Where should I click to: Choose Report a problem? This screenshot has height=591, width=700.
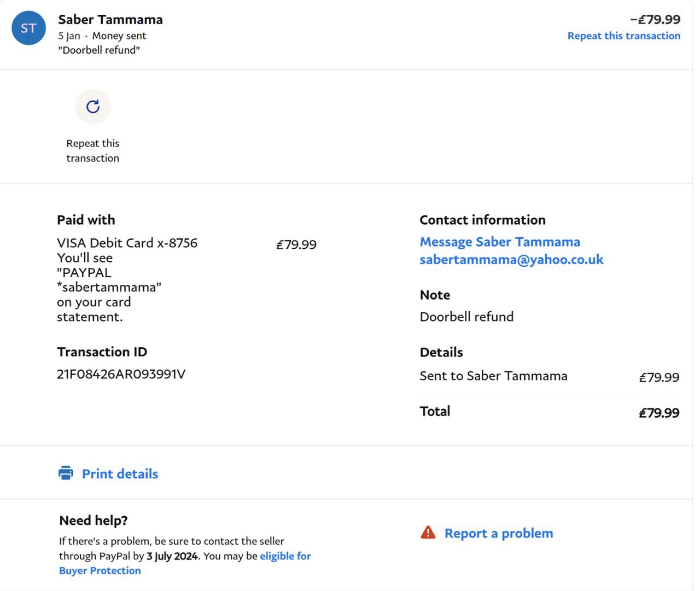pyautogui.click(x=498, y=533)
